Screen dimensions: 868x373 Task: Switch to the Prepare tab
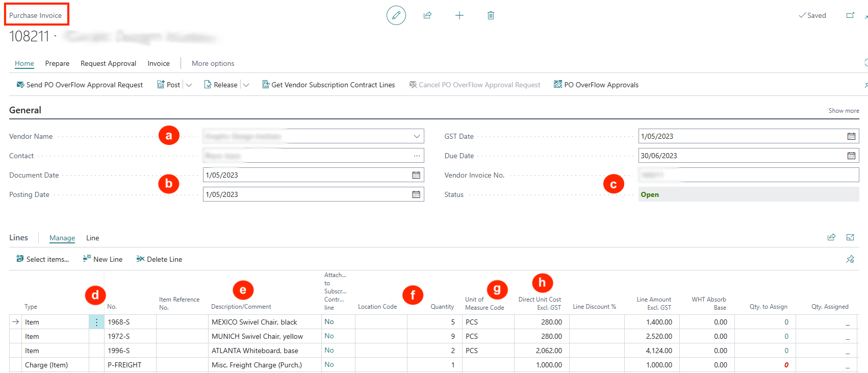(57, 63)
